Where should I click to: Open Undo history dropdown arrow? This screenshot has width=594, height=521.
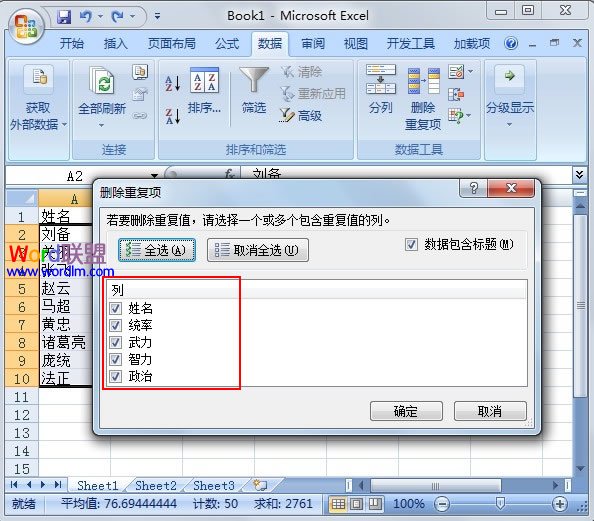[x=101, y=16]
